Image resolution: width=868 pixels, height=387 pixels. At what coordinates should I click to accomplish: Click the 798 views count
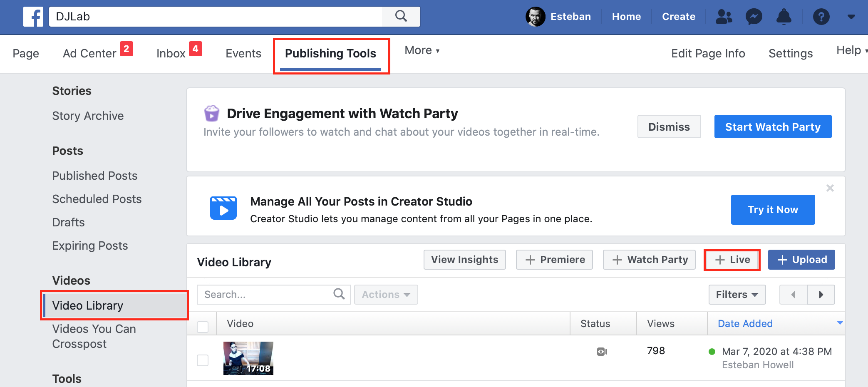pos(656,351)
